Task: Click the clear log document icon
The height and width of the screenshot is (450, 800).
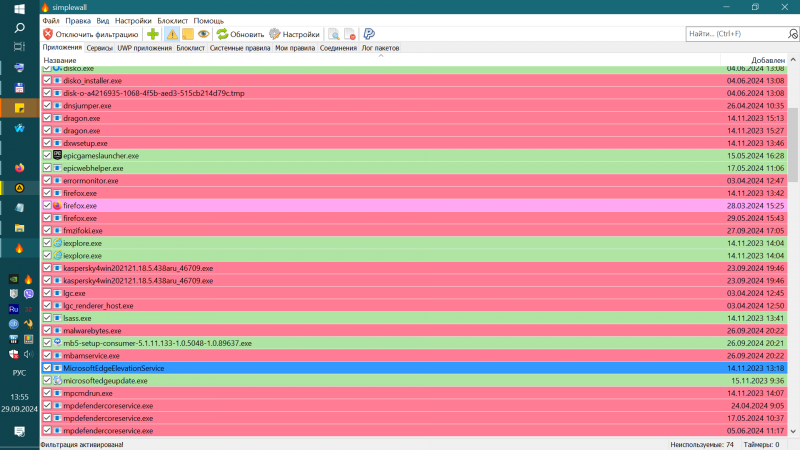Action: [x=350, y=34]
